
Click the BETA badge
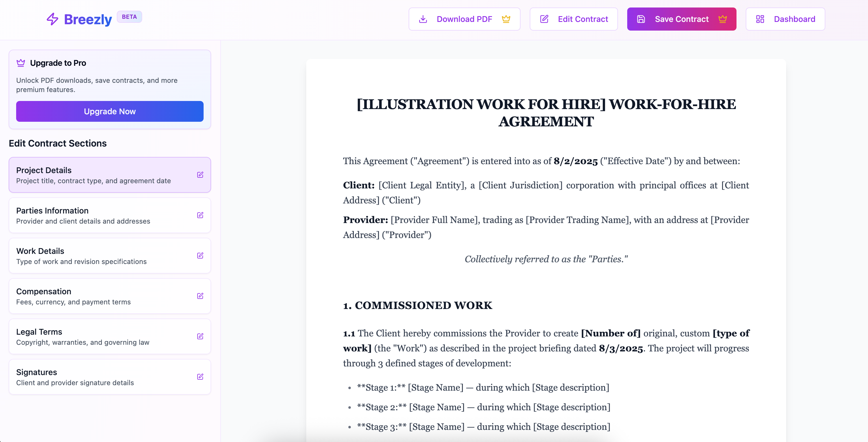(129, 17)
